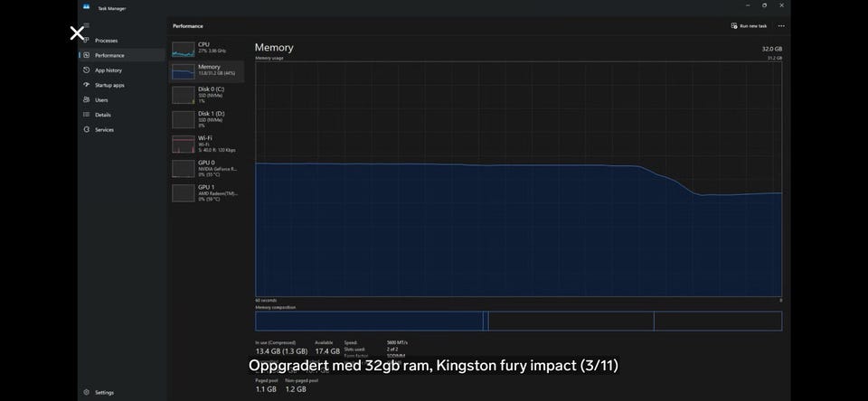Click the standby segment of memory composition
The width and height of the screenshot is (868, 401).
coord(571,321)
